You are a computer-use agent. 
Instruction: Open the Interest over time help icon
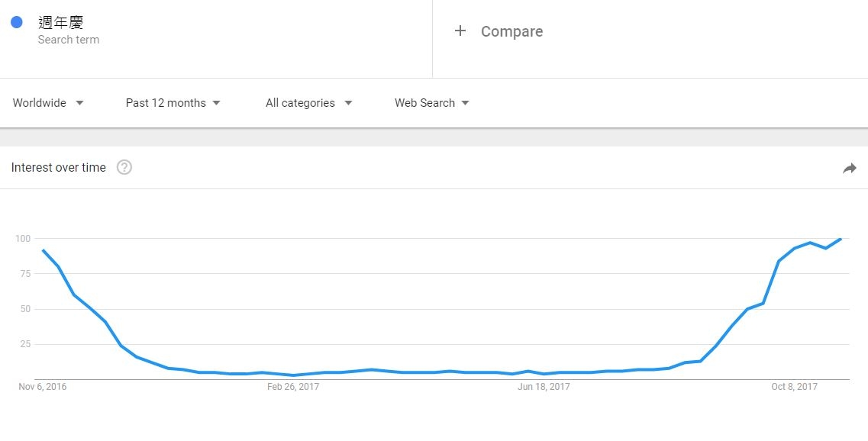click(x=124, y=168)
